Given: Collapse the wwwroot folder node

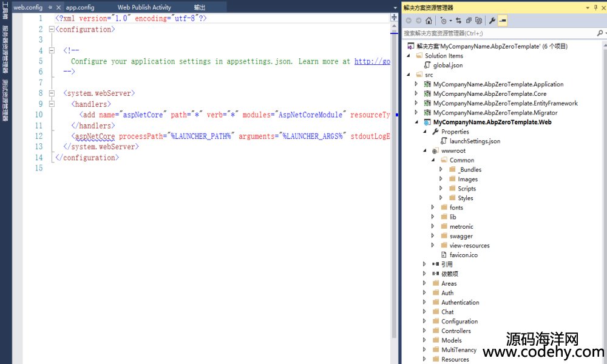Looking at the screenshot, I should tap(424, 151).
